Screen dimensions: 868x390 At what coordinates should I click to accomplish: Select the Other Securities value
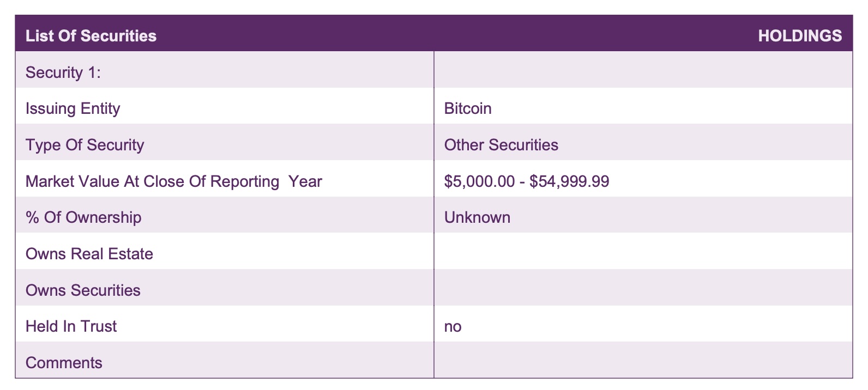coord(501,145)
